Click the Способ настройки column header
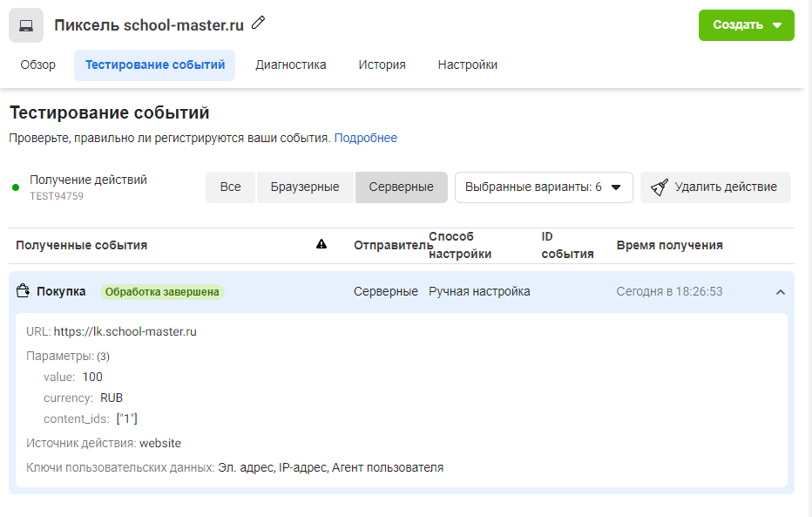 460,245
